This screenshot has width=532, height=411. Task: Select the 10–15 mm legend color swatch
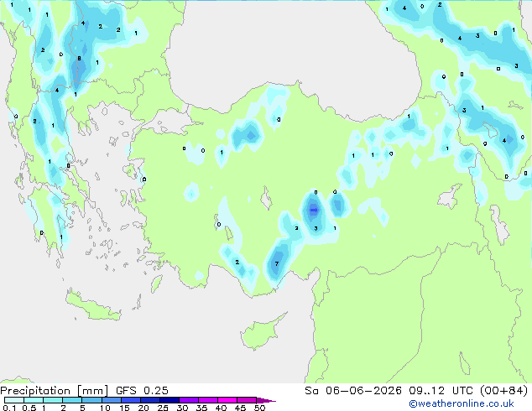[x=111, y=400]
